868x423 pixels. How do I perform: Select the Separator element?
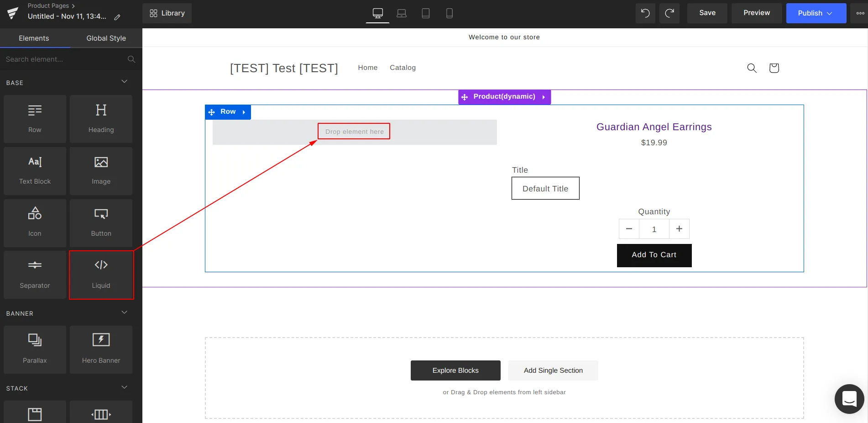35,273
